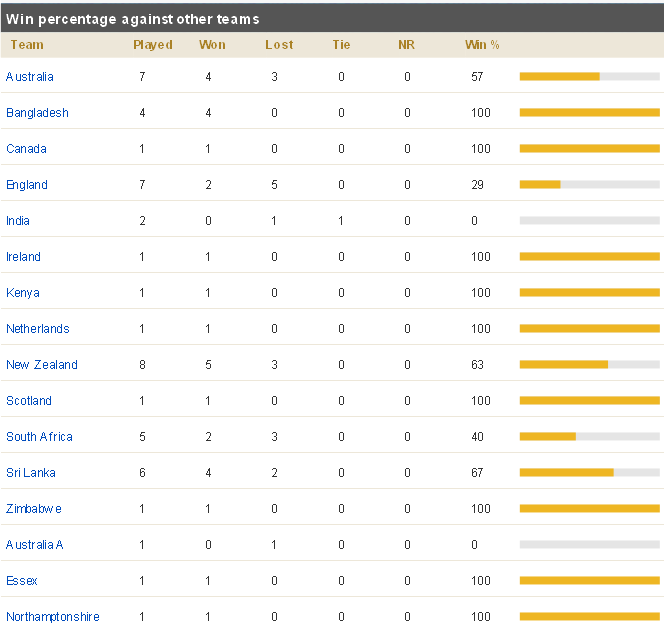
Task: Open the Australia A team link
Action: pyautogui.click(x=35, y=545)
